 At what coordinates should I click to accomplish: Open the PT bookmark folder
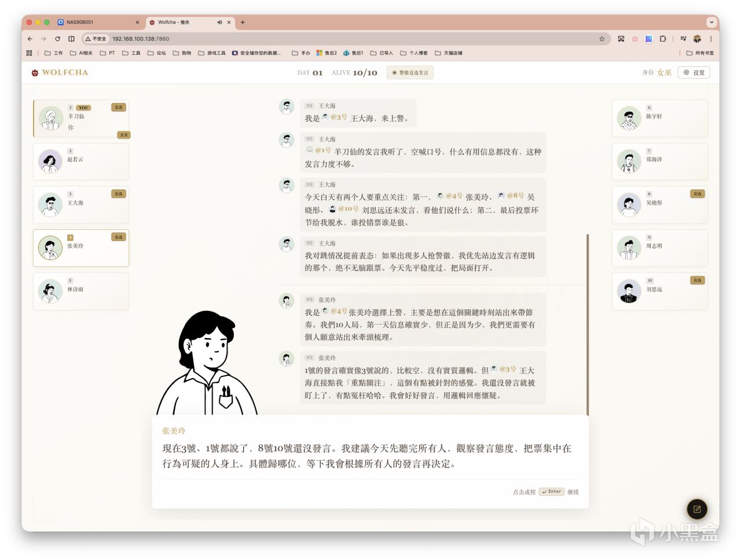[107, 53]
